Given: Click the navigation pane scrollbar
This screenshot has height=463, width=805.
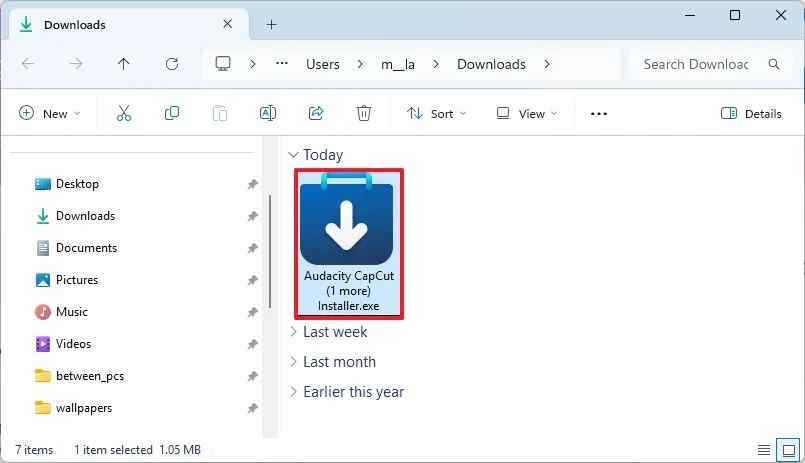Looking at the screenshot, I should click(x=270, y=252).
